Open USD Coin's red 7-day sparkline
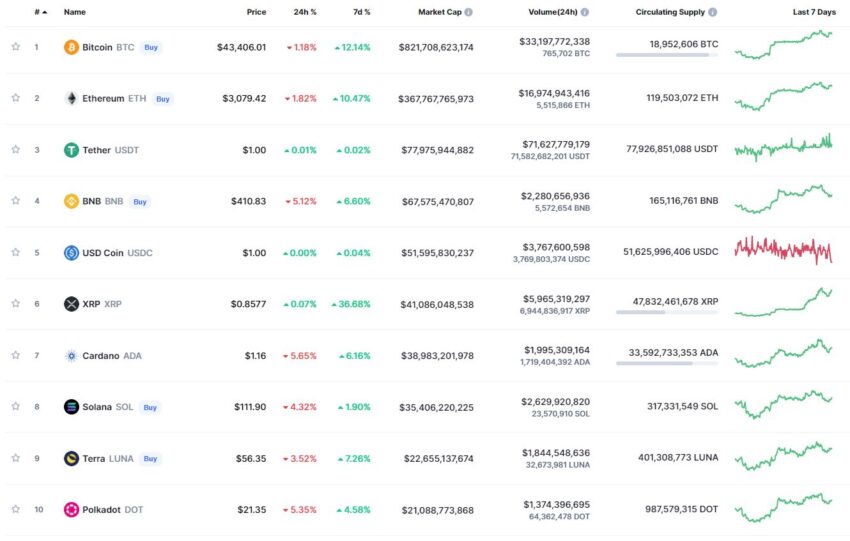Viewport: 850px width, 541px height. pos(783,250)
